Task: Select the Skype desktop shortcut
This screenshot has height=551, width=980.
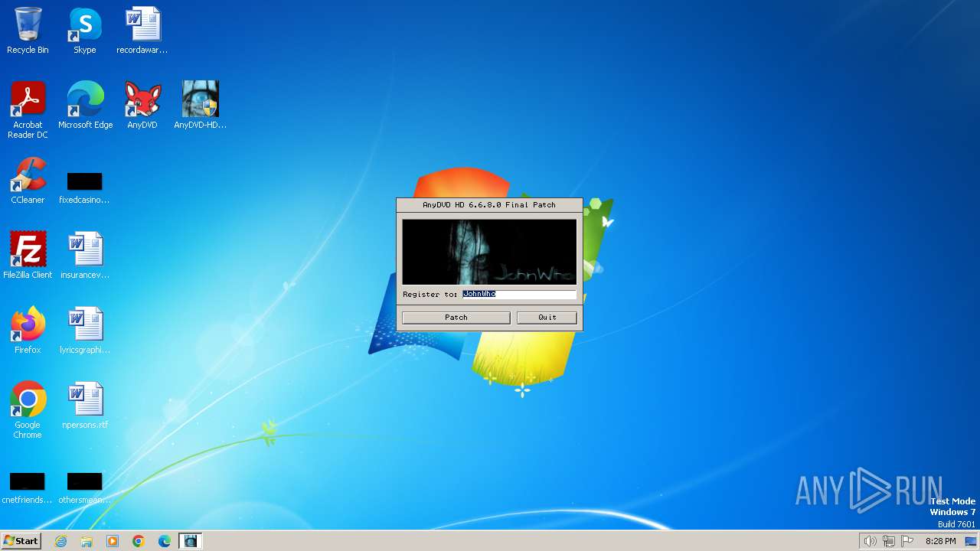Action: (x=85, y=31)
